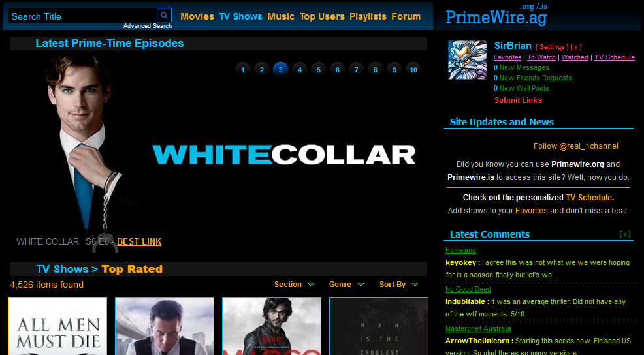Select slide 8 in episode carousel
The height and width of the screenshot is (355, 644).
click(375, 70)
